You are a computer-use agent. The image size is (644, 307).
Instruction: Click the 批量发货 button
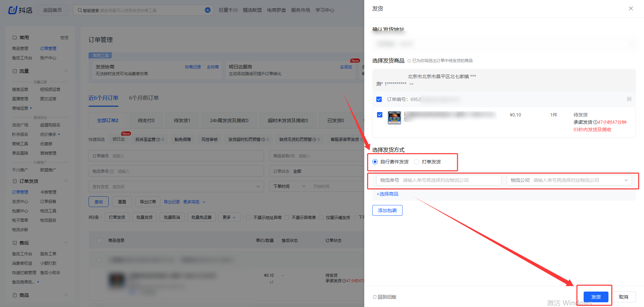click(x=145, y=217)
